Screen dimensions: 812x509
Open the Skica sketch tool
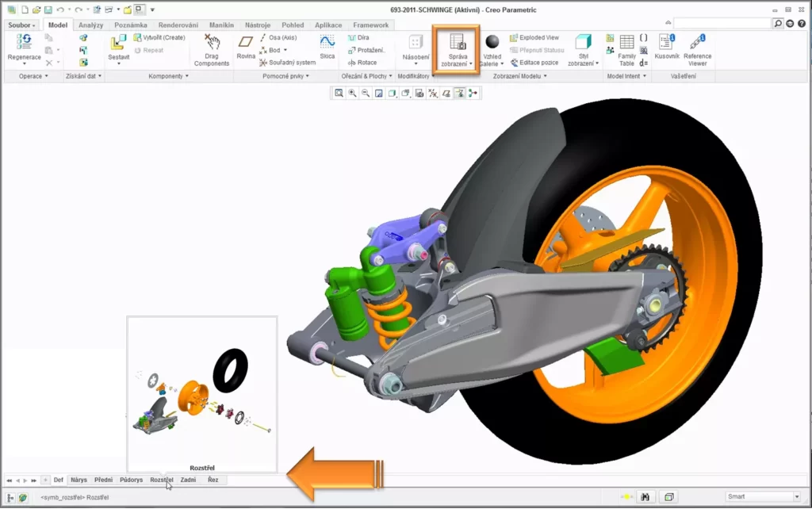pos(327,47)
